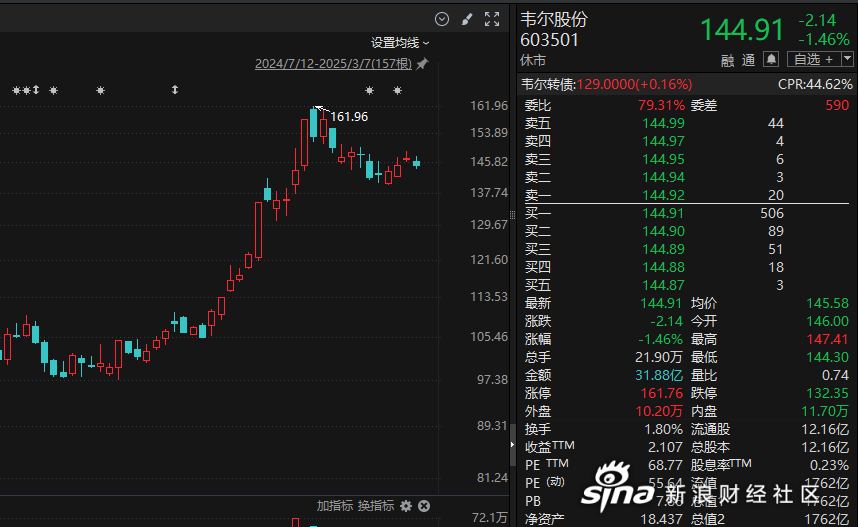Click the 137.74 price axis label
858x527 pixels.
pos(489,193)
